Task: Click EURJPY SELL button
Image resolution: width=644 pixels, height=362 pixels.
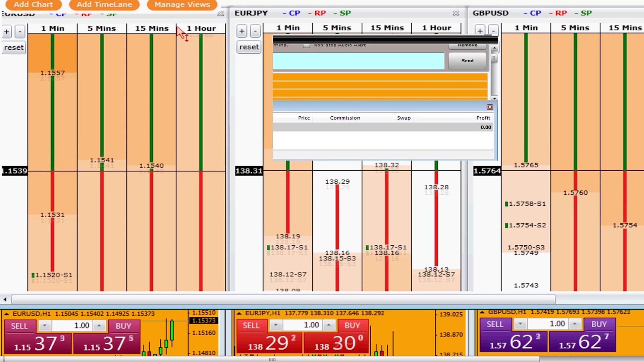Action: point(251,325)
